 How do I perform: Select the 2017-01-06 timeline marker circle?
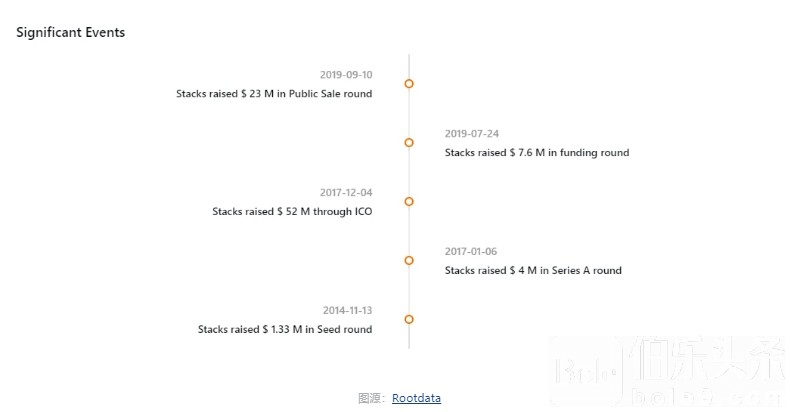click(x=409, y=260)
